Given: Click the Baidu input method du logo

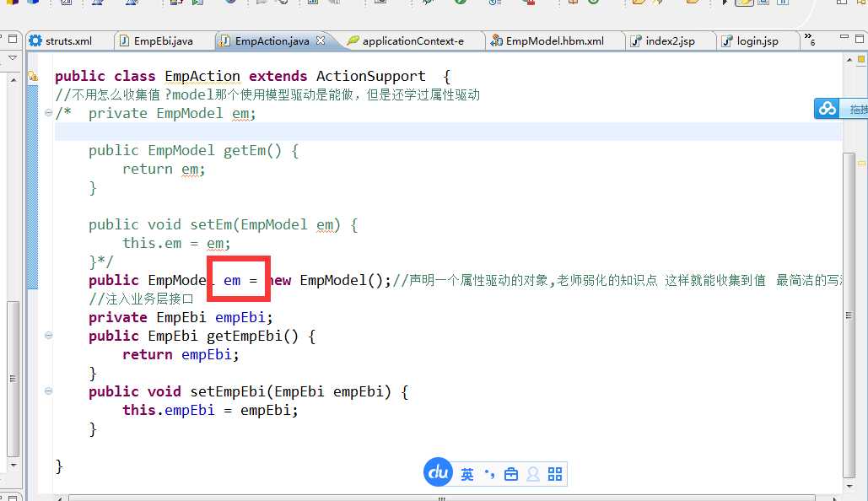Looking at the screenshot, I should coord(438,472).
